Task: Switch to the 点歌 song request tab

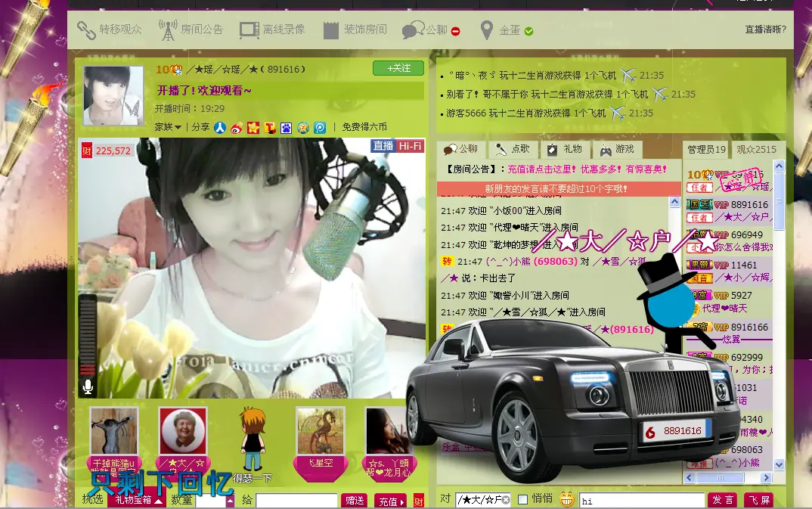Action: (x=513, y=149)
